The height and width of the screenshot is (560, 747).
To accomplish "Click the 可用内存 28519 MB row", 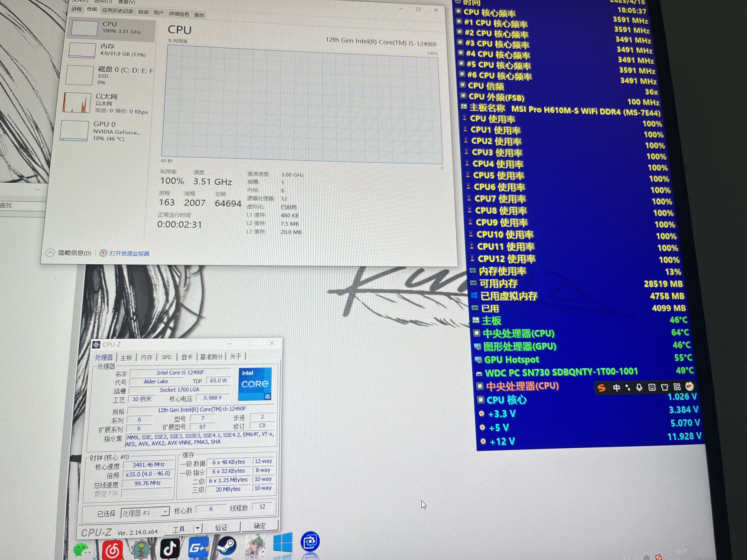I will (576, 284).
